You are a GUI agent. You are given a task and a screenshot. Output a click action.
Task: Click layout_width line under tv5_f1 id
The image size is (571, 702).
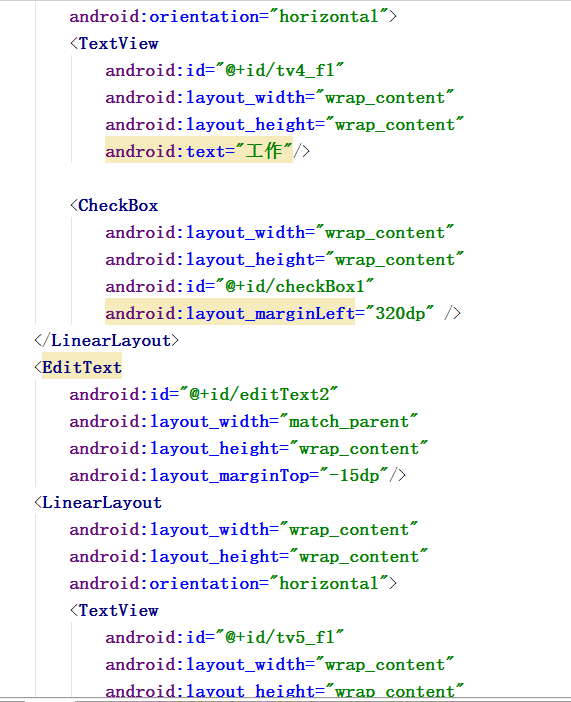[279, 665]
